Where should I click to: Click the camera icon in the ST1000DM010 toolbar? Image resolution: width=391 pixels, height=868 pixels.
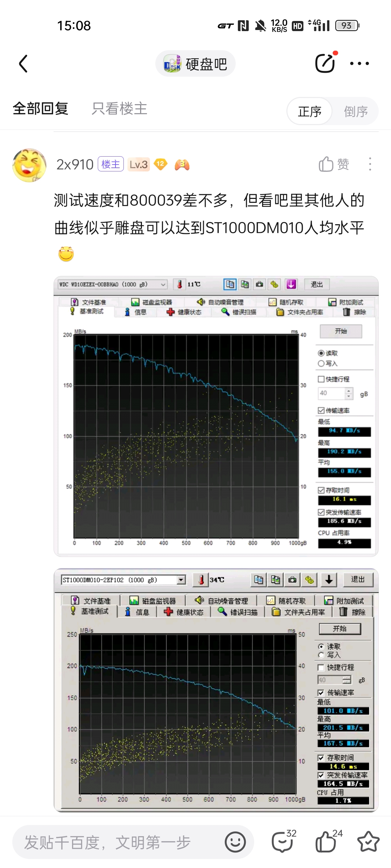pos(293,580)
